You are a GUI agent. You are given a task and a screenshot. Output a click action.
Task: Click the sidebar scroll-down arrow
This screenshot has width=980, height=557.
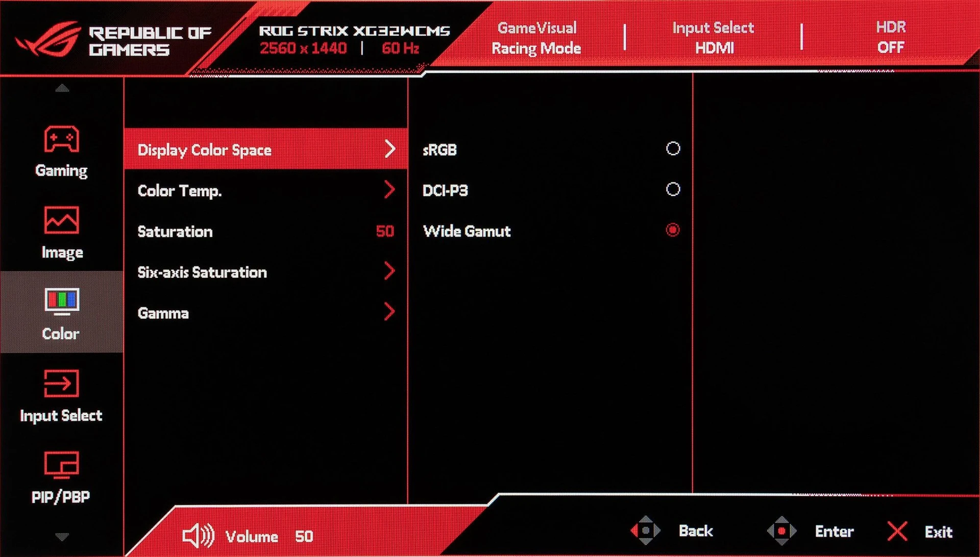click(x=62, y=537)
